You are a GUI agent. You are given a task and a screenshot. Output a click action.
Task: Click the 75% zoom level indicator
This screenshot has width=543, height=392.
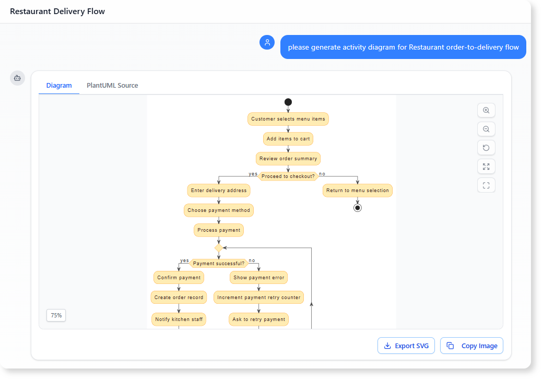coord(56,315)
